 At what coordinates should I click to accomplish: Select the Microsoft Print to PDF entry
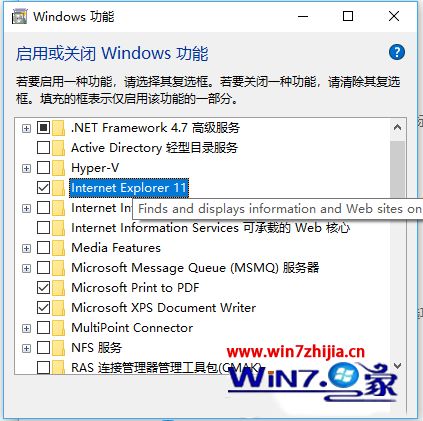(x=135, y=288)
